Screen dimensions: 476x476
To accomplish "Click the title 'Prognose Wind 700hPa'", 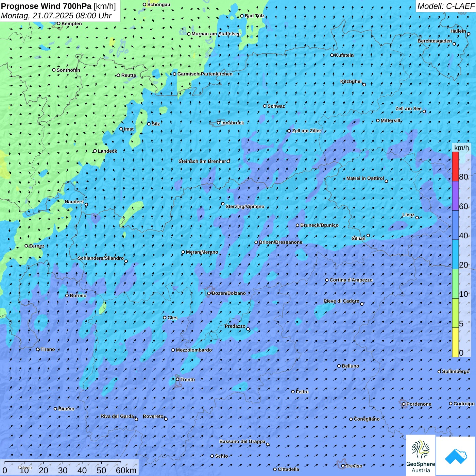I will click(x=47, y=6).
